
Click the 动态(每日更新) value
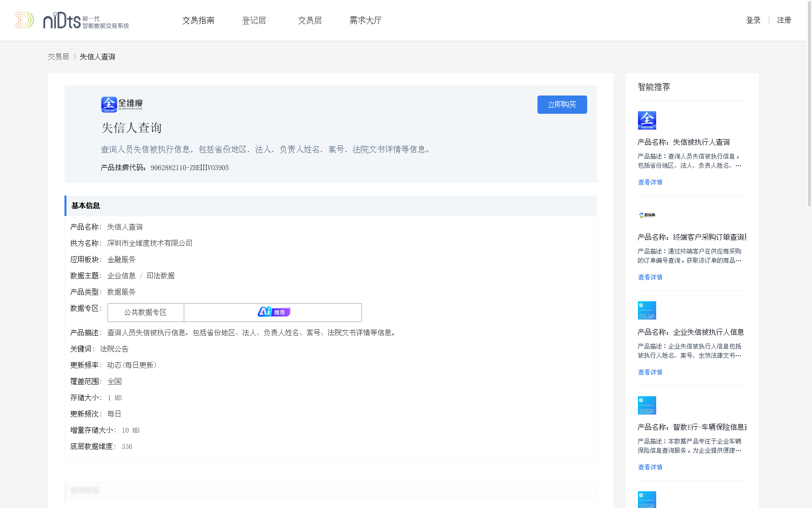click(132, 365)
